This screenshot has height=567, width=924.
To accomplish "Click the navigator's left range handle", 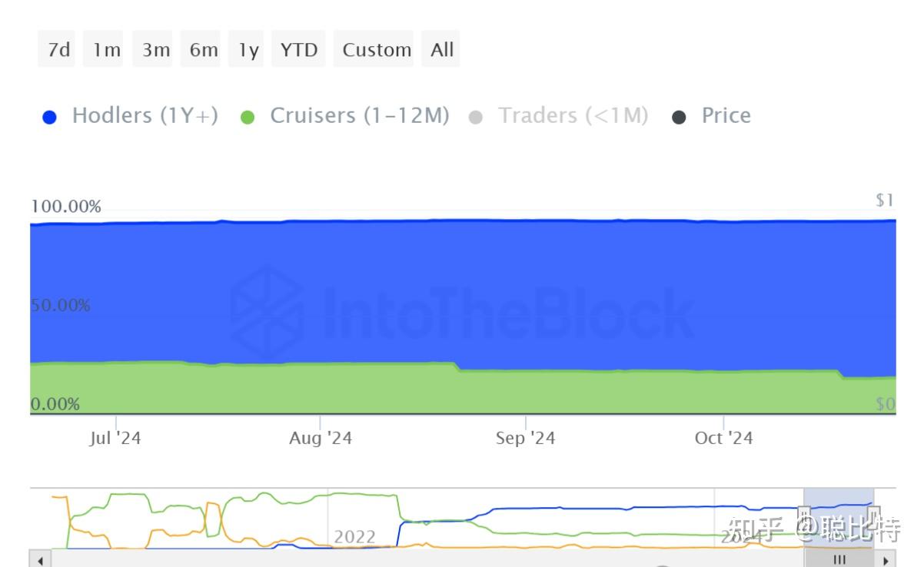I will (x=805, y=516).
